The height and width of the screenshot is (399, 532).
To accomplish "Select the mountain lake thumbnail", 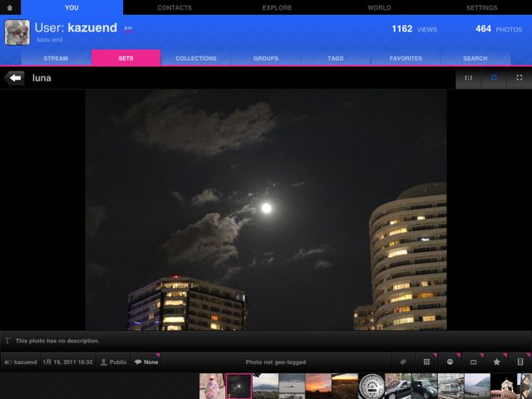I will (x=266, y=386).
